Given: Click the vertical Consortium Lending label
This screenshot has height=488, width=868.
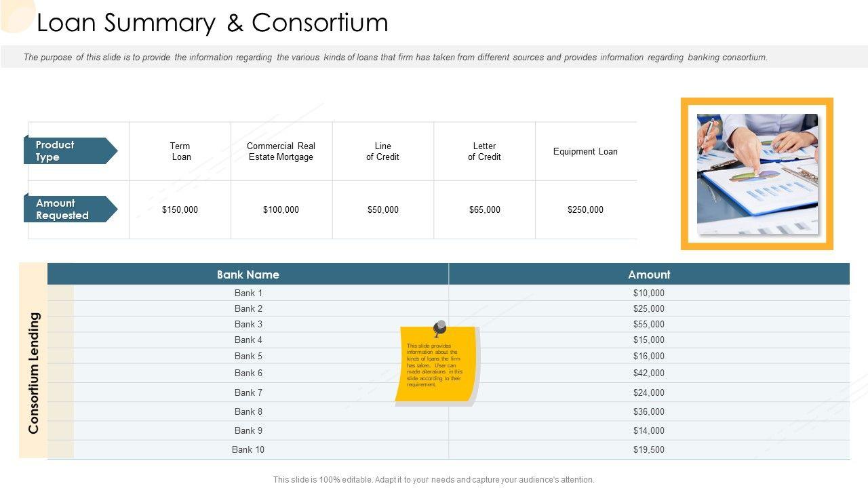Looking at the screenshot, I should point(34,372).
